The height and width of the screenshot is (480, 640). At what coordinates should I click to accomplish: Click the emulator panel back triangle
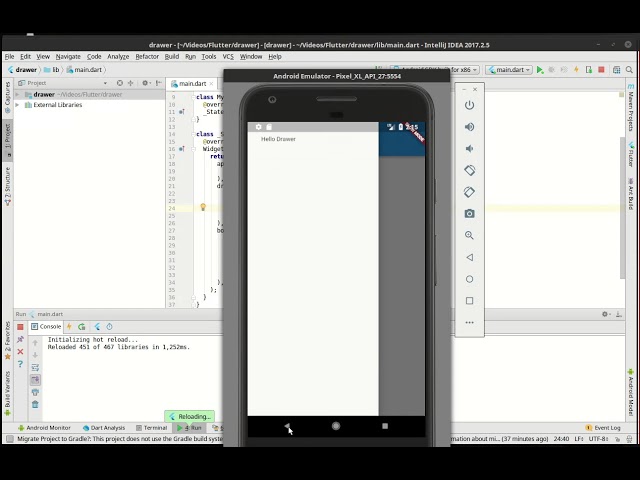click(x=469, y=258)
